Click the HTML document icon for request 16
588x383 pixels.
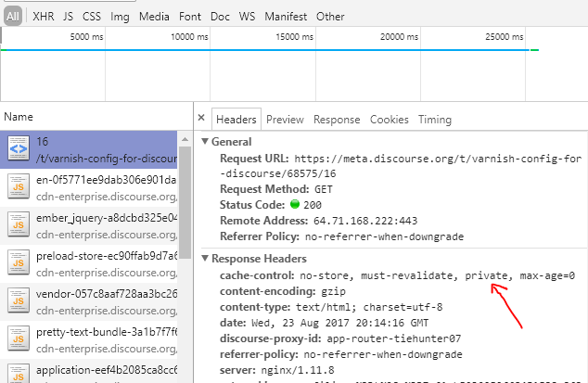[x=18, y=148]
